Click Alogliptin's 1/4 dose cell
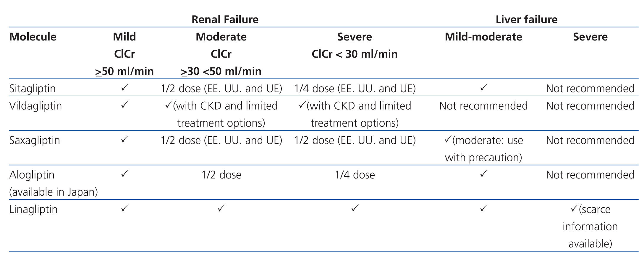This screenshot has width=644, height=255. [x=355, y=175]
